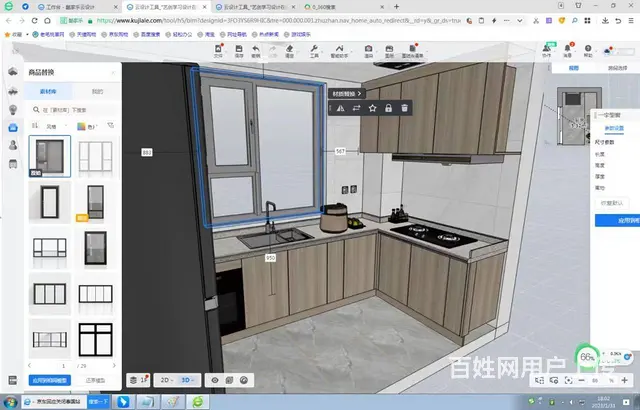Open the lighting bulb sidebar icon
Screen dimensions: 640x410
[13, 109]
